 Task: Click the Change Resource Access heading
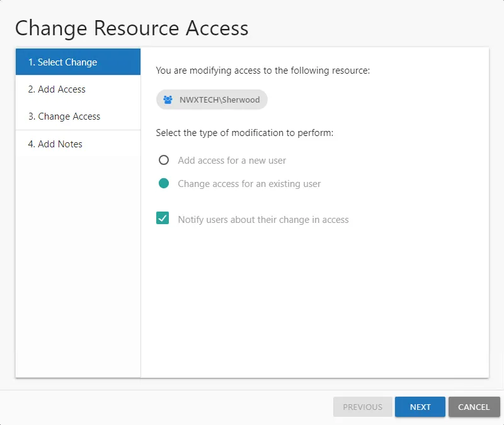pos(132,28)
